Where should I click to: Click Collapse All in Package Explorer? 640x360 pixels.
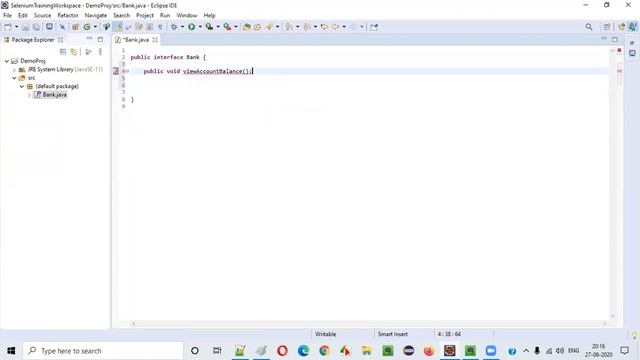tap(63, 52)
